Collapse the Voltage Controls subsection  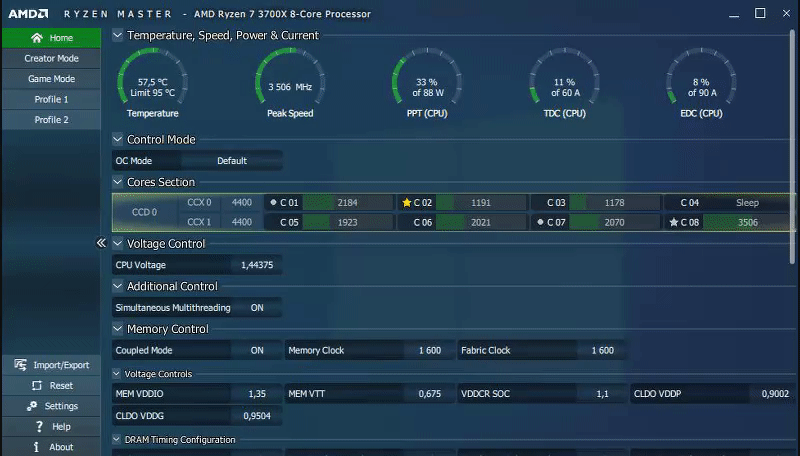click(116, 374)
